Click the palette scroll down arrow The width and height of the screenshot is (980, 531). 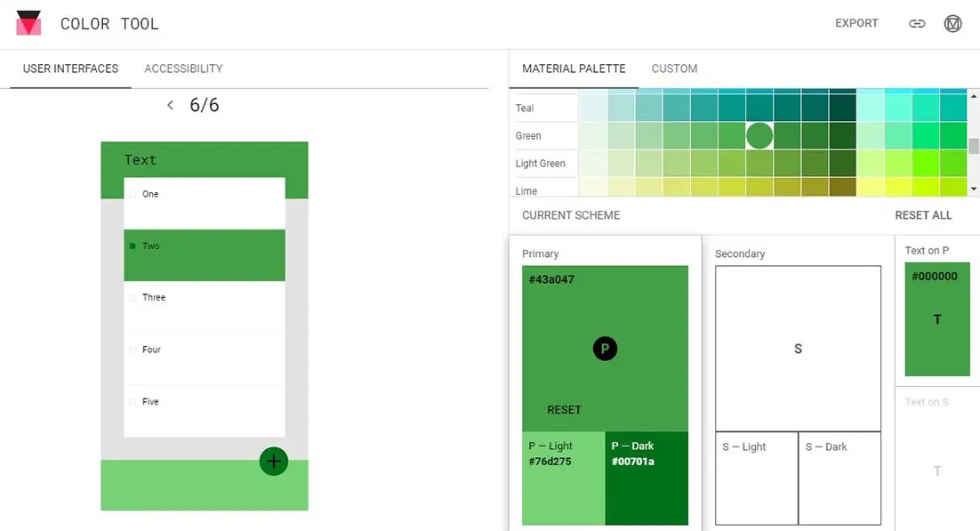974,189
